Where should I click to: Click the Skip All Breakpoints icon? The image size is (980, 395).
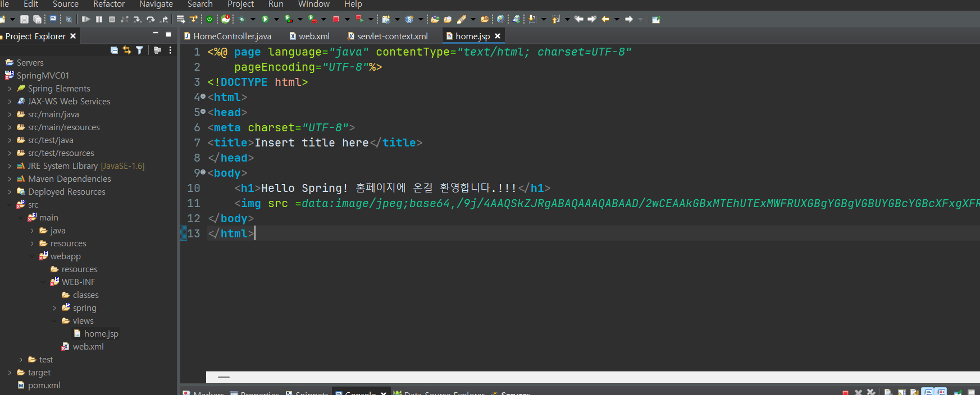69,19
